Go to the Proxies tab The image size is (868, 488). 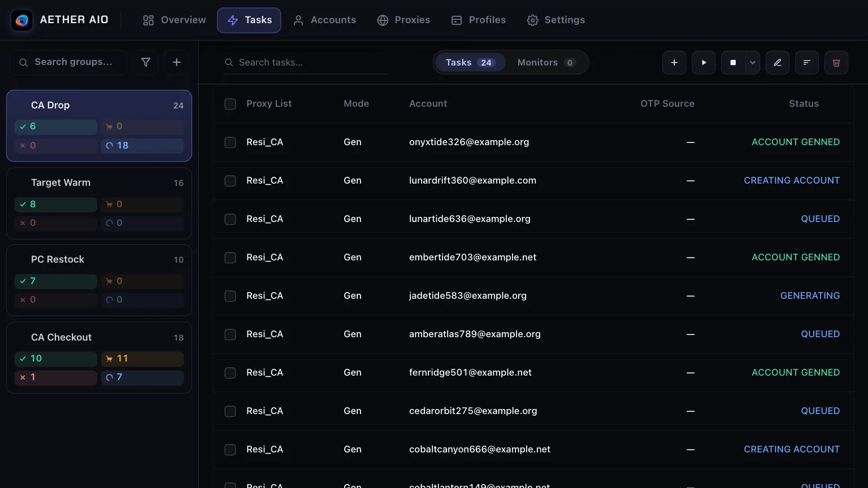coord(403,20)
